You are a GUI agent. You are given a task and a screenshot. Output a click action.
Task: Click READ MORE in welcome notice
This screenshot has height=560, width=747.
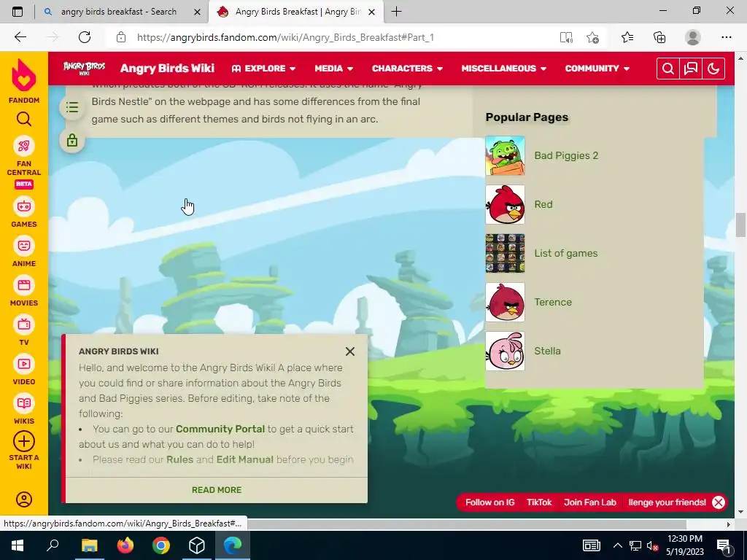[x=216, y=490]
